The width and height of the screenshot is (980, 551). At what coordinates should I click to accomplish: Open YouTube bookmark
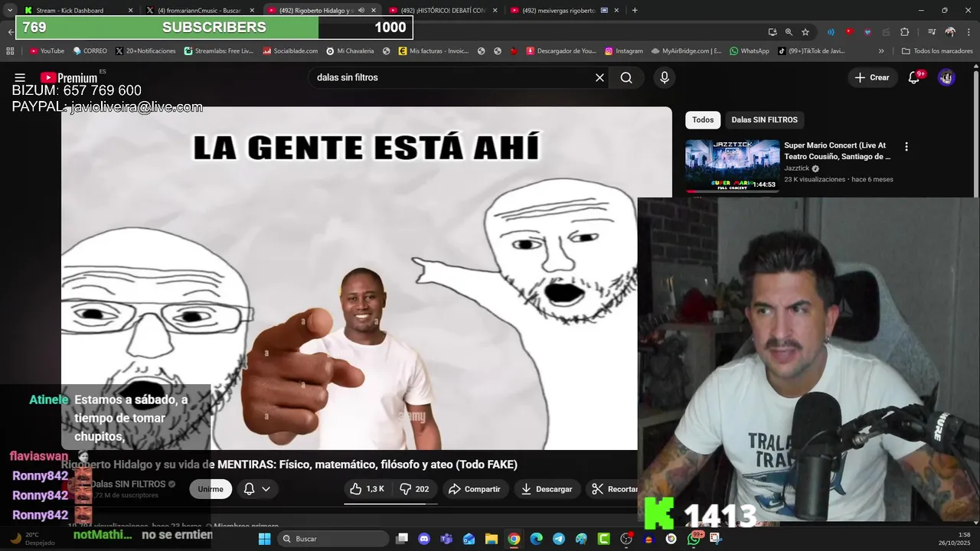47,51
